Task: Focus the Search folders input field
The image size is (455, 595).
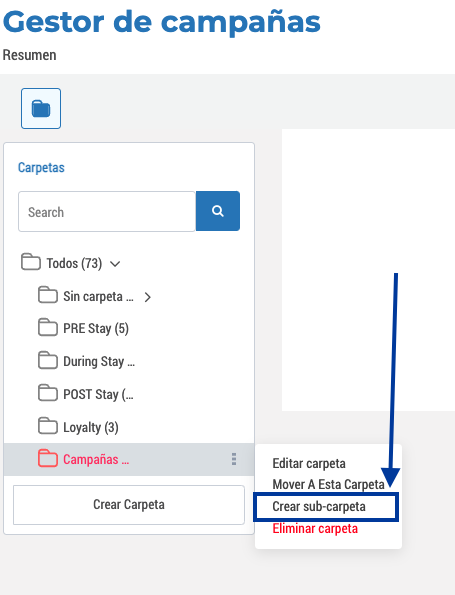Action: (107, 211)
